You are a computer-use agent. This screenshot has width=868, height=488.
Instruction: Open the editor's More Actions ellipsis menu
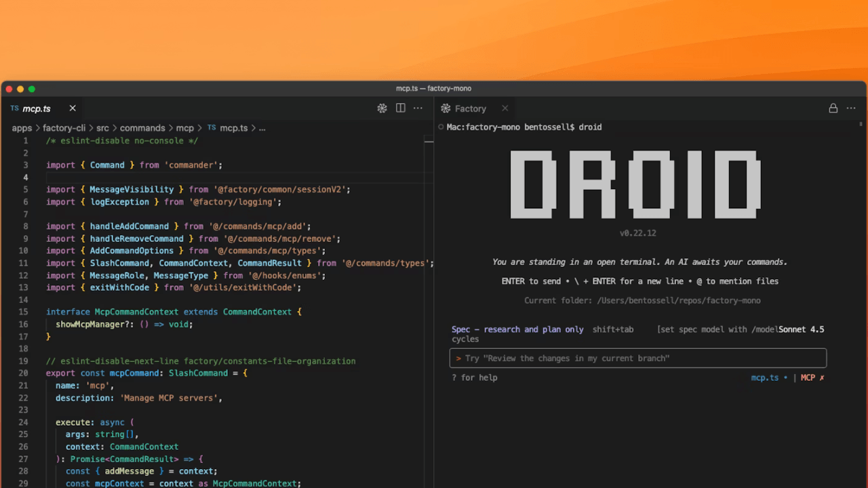(418, 108)
